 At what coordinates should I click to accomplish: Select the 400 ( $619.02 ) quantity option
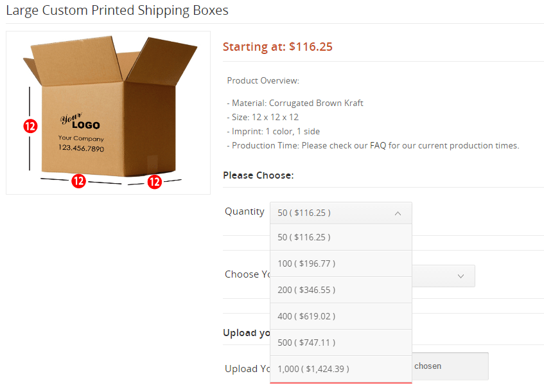(341, 316)
